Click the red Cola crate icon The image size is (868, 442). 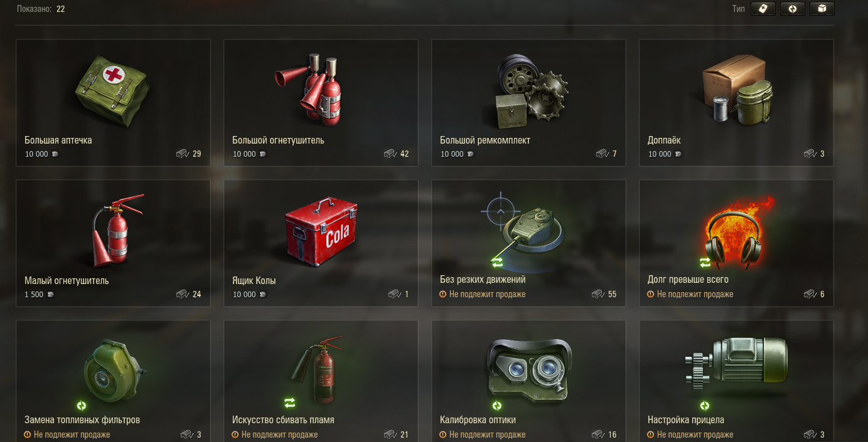click(322, 231)
